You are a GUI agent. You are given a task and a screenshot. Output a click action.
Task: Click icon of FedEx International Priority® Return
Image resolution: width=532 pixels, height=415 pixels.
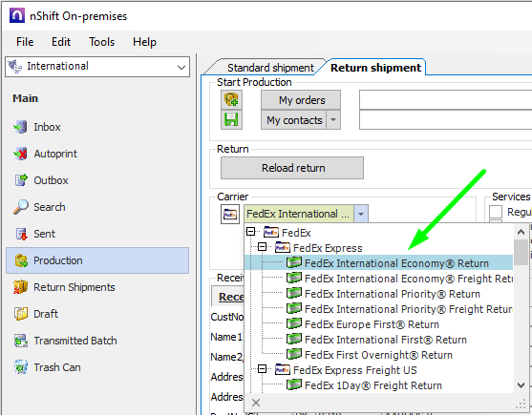click(x=294, y=293)
